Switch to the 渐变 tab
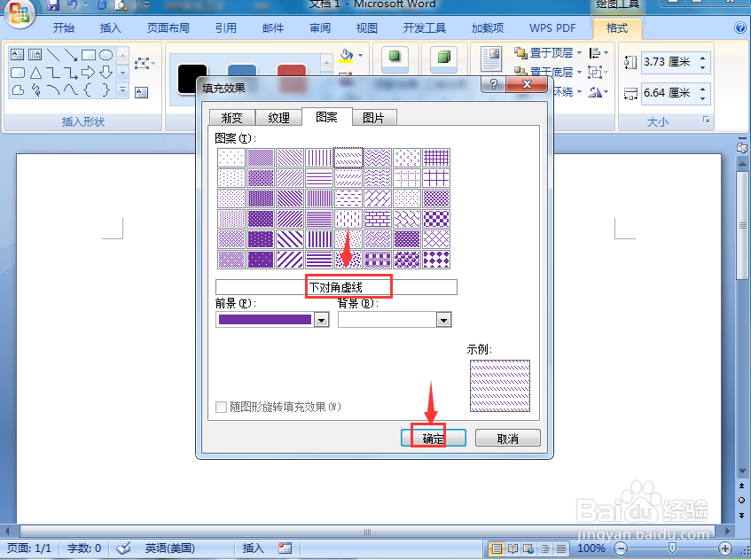This screenshot has width=751, height=560. (x=231, y=117)
